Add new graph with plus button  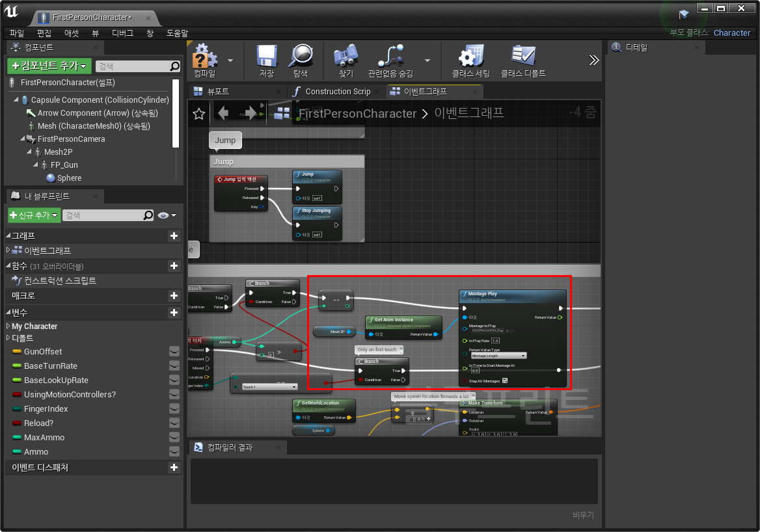click(174, 236)
